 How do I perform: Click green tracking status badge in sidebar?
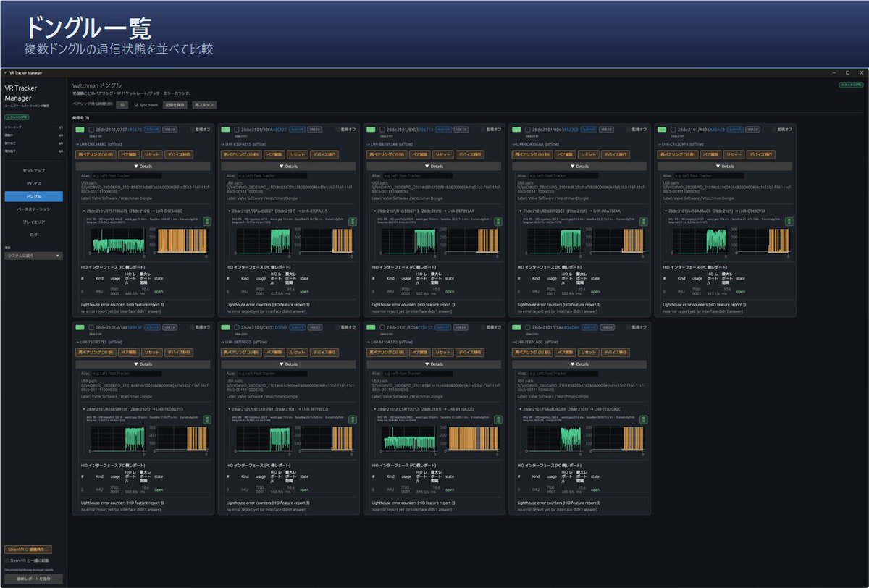pos(17,116)
